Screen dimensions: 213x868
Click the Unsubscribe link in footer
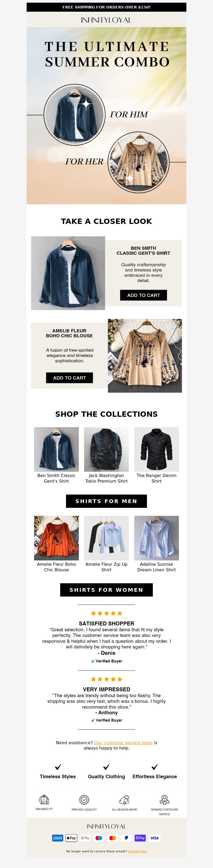tap(137, 851)
